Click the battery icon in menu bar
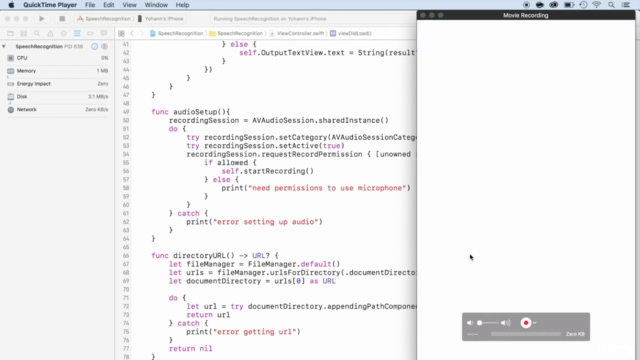The height and width of the screenshot is (360, 640). pyautogui.click(x=569, y=5)
